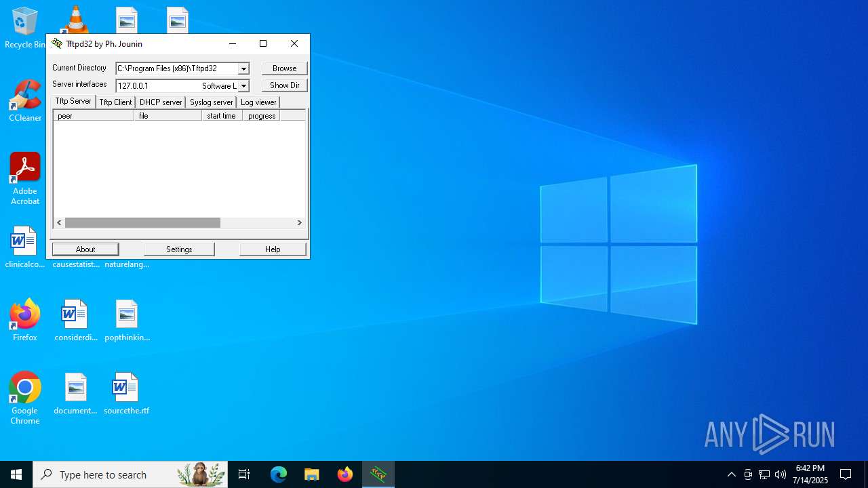Open the Adobe Acrobat desktop shortcut
Viewport: 868px width, 488px height.
point(25,178)
